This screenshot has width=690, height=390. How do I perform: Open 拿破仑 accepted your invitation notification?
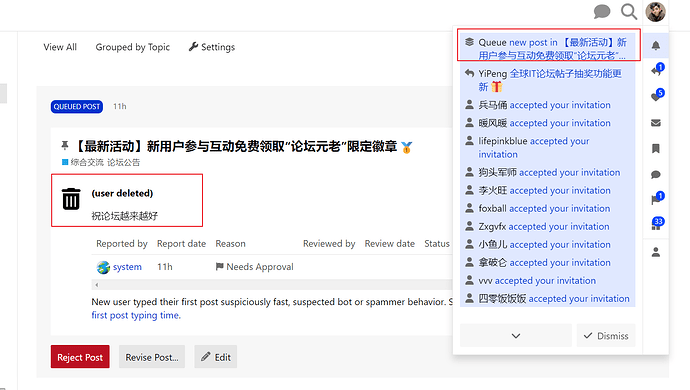[548, 263]
